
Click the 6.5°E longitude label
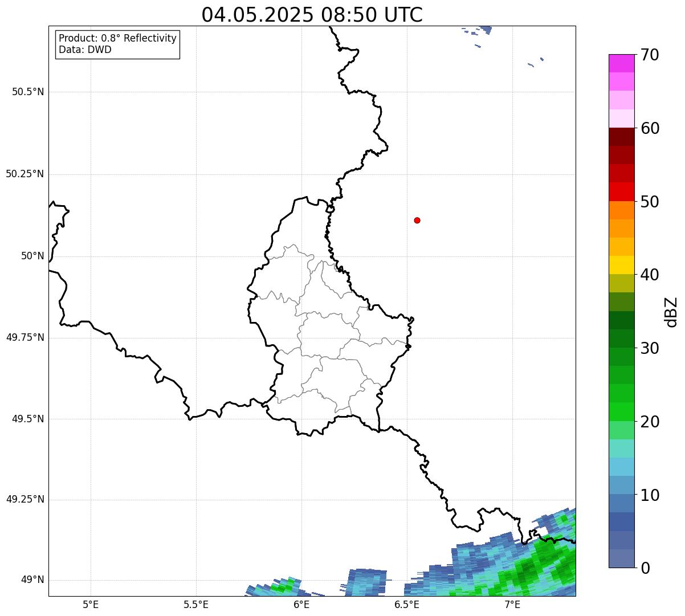[x=407, y=605]
